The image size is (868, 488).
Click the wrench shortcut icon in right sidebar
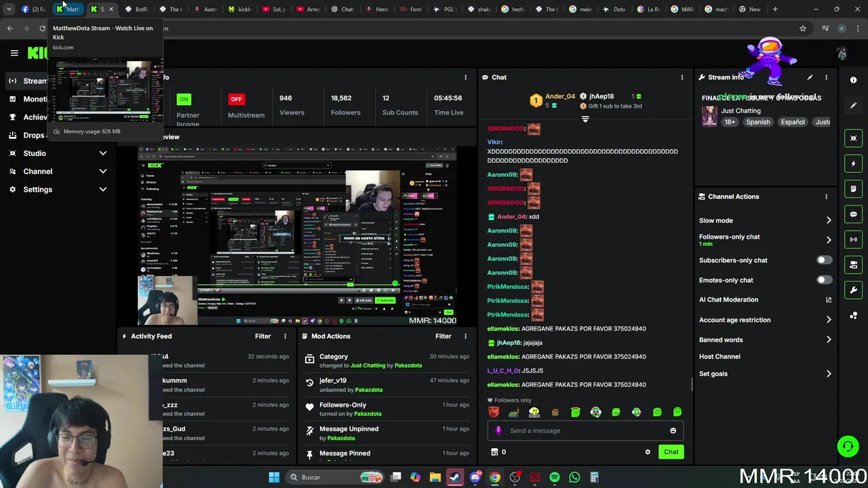[x=853, y=290]
